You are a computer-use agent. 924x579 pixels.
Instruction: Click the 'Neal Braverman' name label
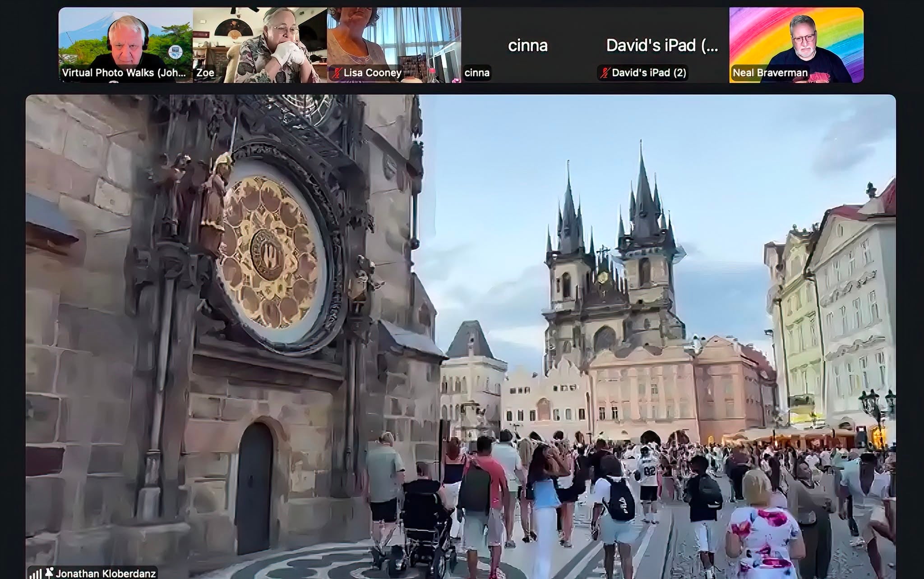click(x=770, y=73)
